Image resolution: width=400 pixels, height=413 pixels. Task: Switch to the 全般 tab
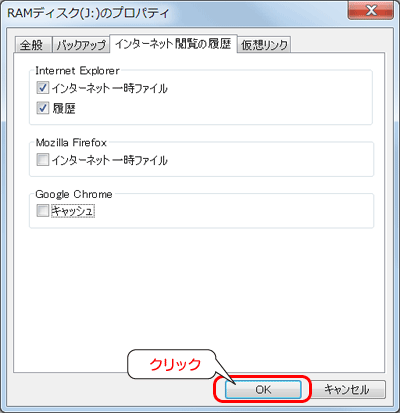click(33, 44)
